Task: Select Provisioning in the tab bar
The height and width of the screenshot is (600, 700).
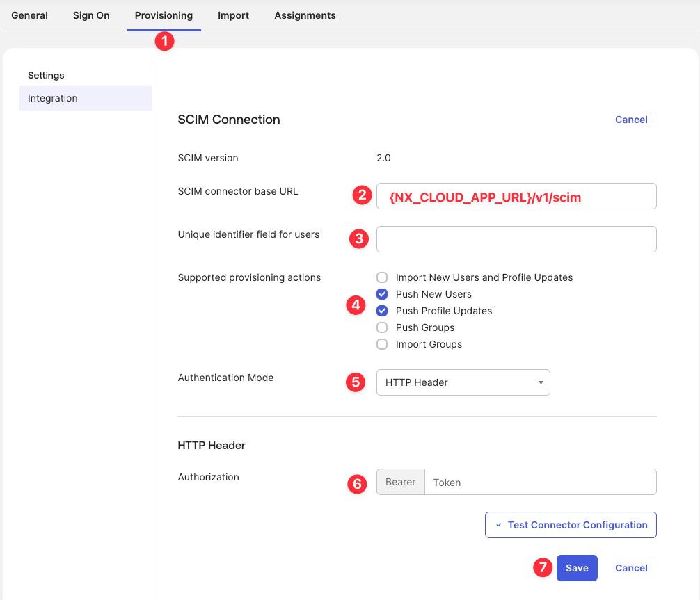Action: click(x=164, y=15)
